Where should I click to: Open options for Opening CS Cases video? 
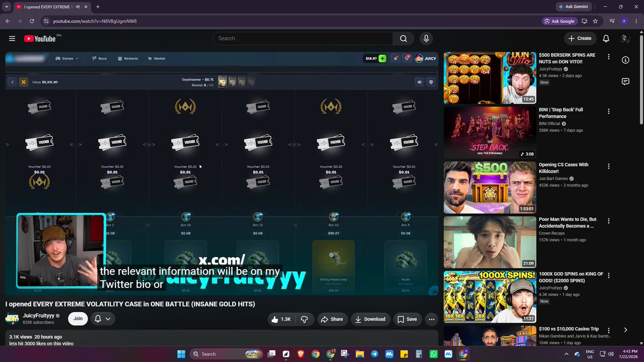pyautogui.click(x=609, y=166)
